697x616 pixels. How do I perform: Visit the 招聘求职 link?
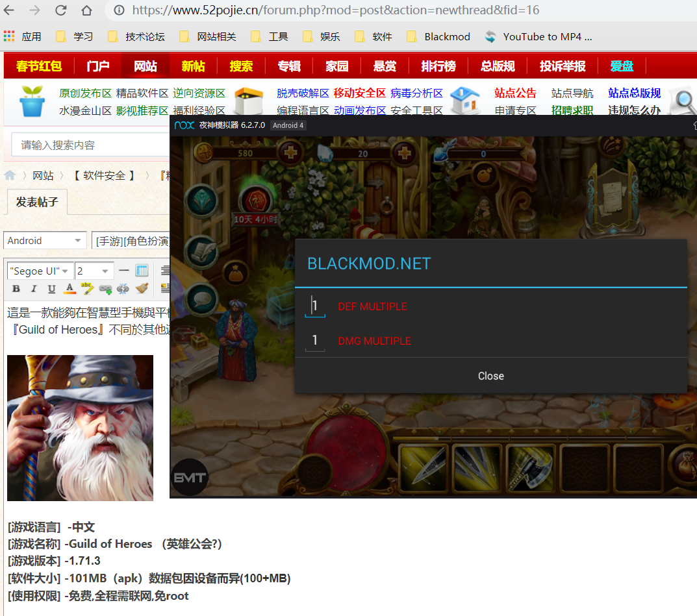click(x=572, y=110)
